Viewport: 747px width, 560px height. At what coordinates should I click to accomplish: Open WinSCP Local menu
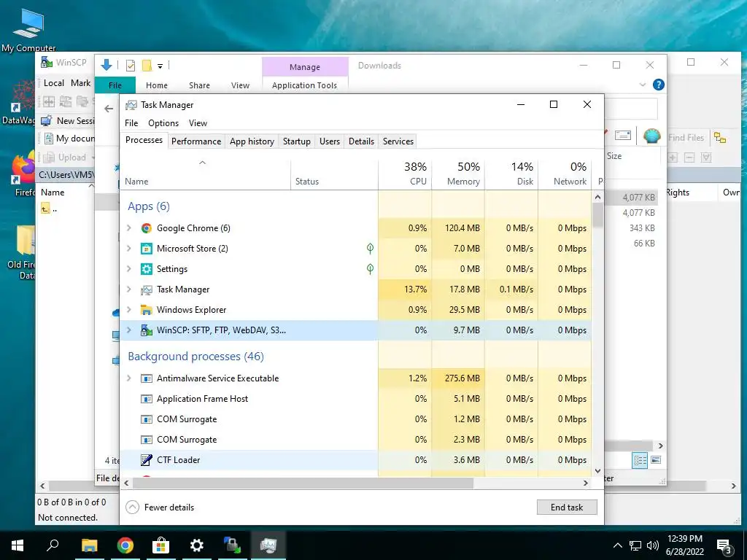[x=53, y=83]
